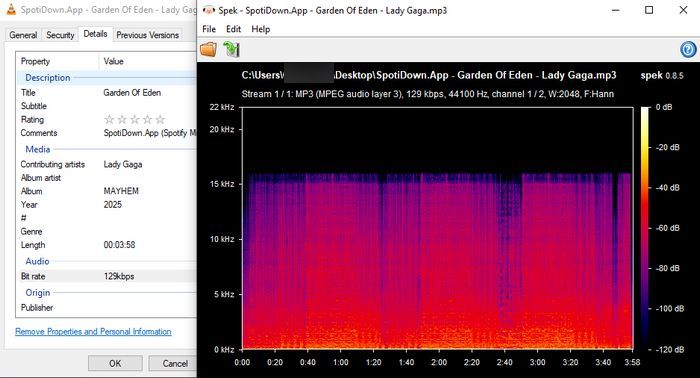Click the 2:00 time axis label
700x378 pixels.
tap(439, 362)
